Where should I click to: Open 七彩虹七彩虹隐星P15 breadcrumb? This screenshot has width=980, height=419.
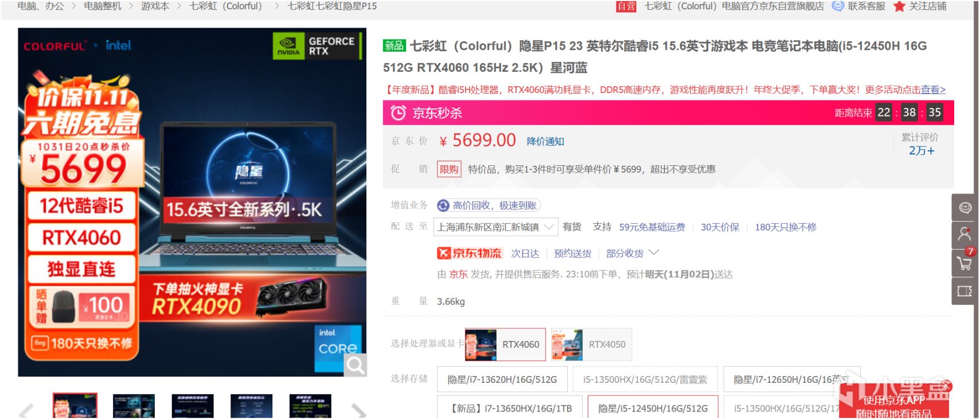coord(332,6)
